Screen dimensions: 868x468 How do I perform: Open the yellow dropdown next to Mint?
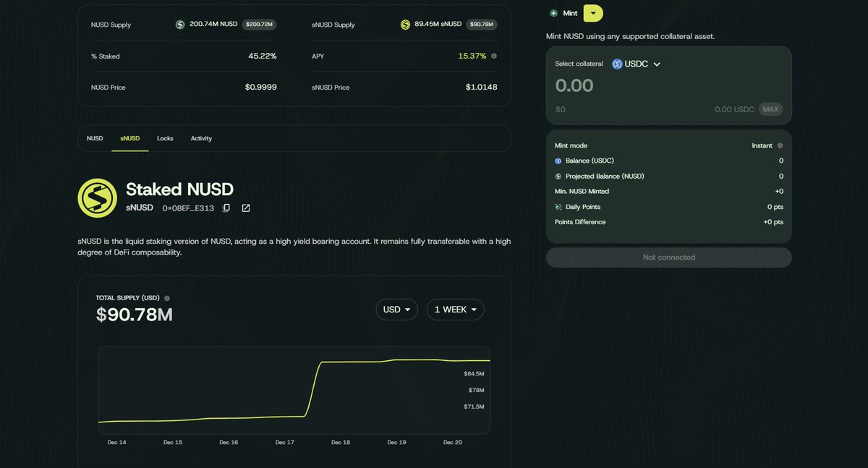pyautogui.click(x=593, y=12)
